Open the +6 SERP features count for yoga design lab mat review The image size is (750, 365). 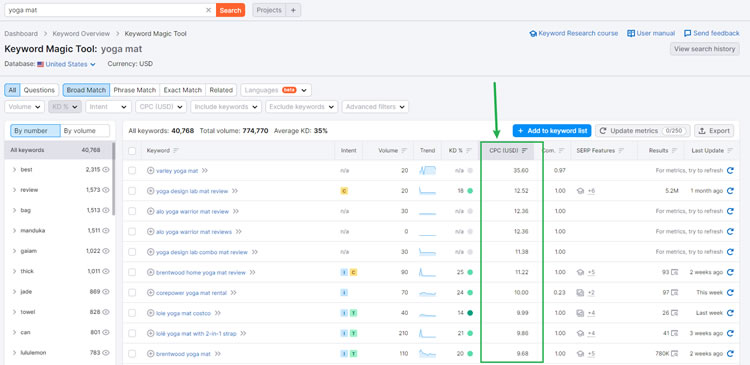coord(591,191)
